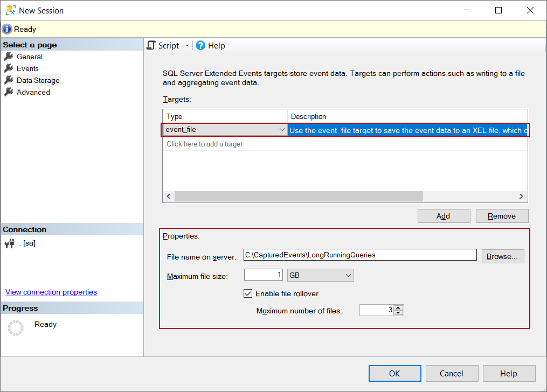The image size is (547, 392).
Task: Click the Events page wrench icon
Action: 9,68
